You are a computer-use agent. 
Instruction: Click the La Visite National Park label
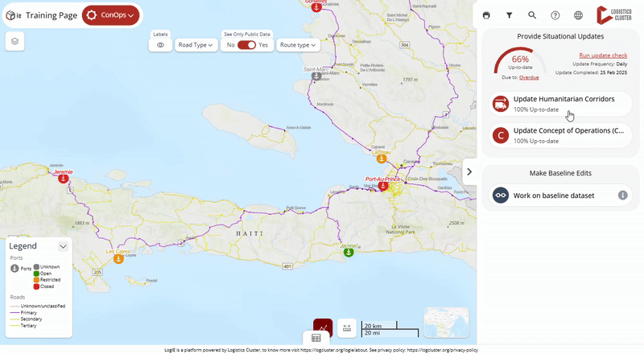[x=400, y=229]
